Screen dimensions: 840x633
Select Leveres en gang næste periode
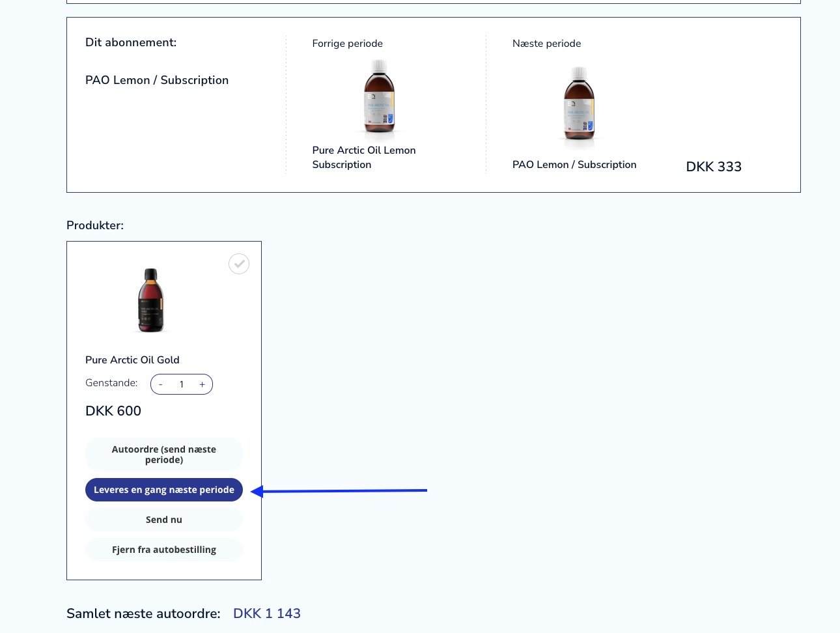164,490
